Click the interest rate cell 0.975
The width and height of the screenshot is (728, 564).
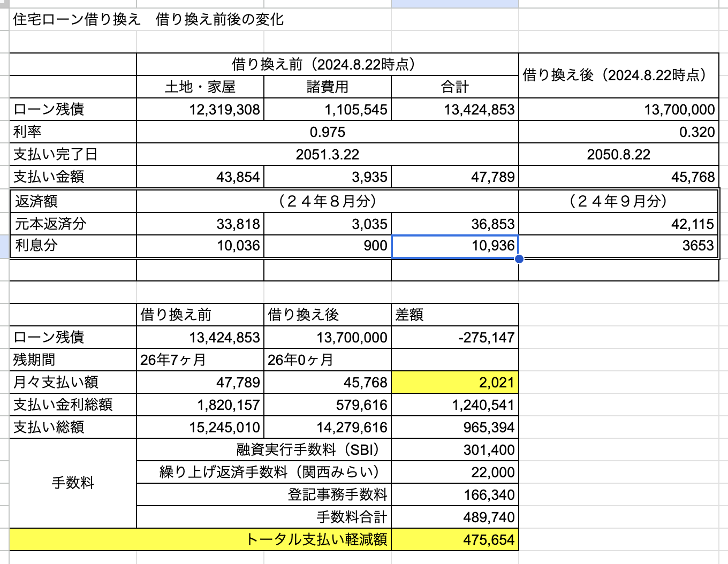click(x=328, y=132)
